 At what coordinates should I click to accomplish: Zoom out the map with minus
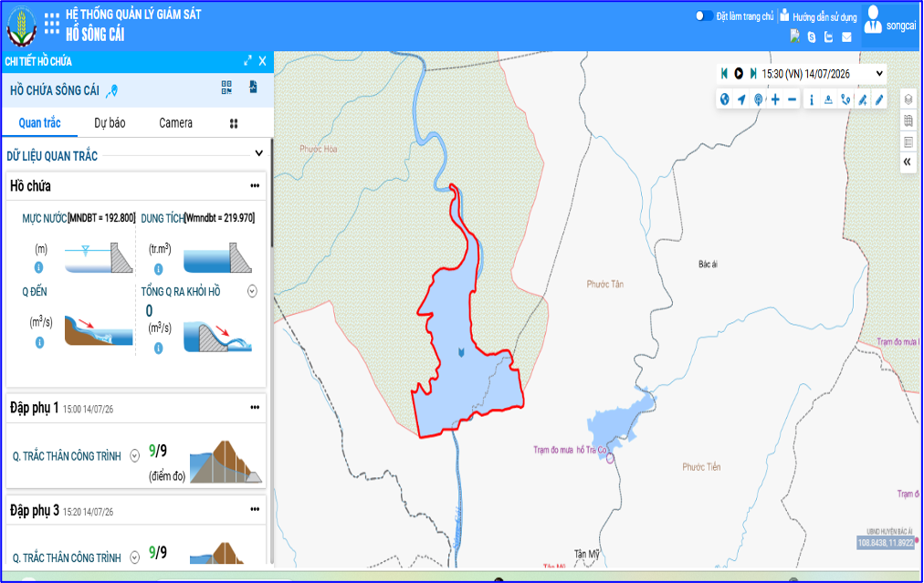coord(792,99)
